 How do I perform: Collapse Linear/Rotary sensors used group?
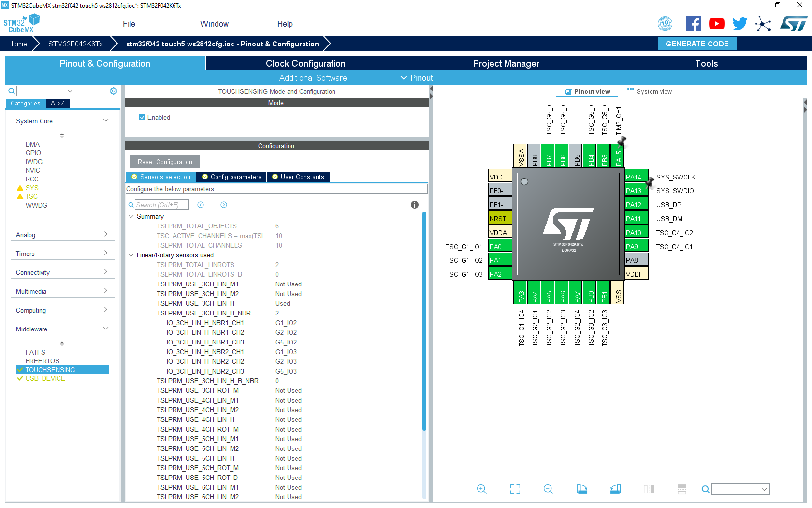[131, 255]
